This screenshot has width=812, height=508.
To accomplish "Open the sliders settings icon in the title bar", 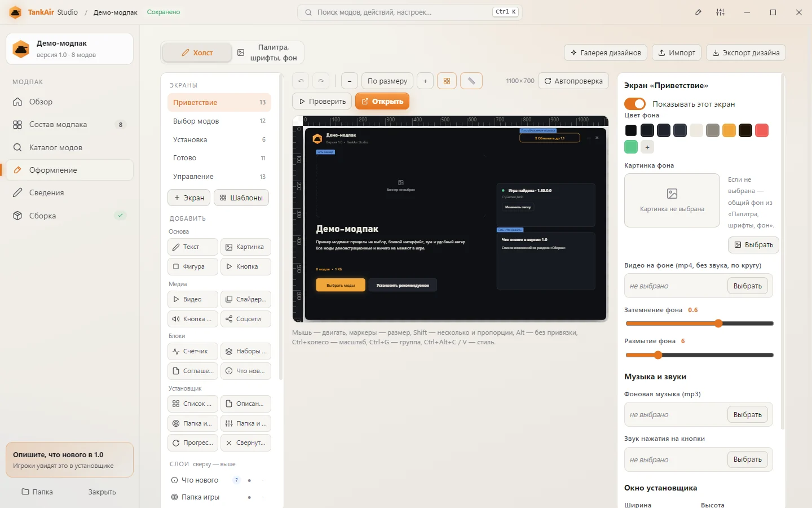I will 721,12.
